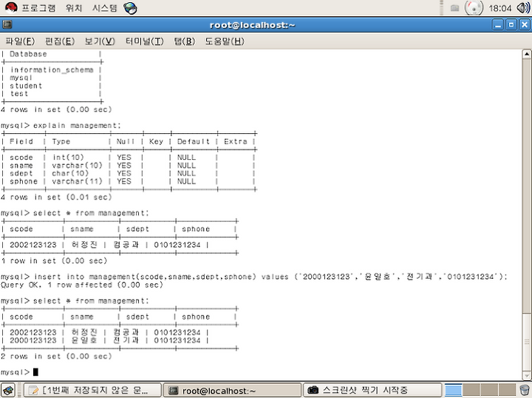Screen dimensions: 532x398
Task: Switch to the last workspace in pager
Action: click(x=507, y=390)
